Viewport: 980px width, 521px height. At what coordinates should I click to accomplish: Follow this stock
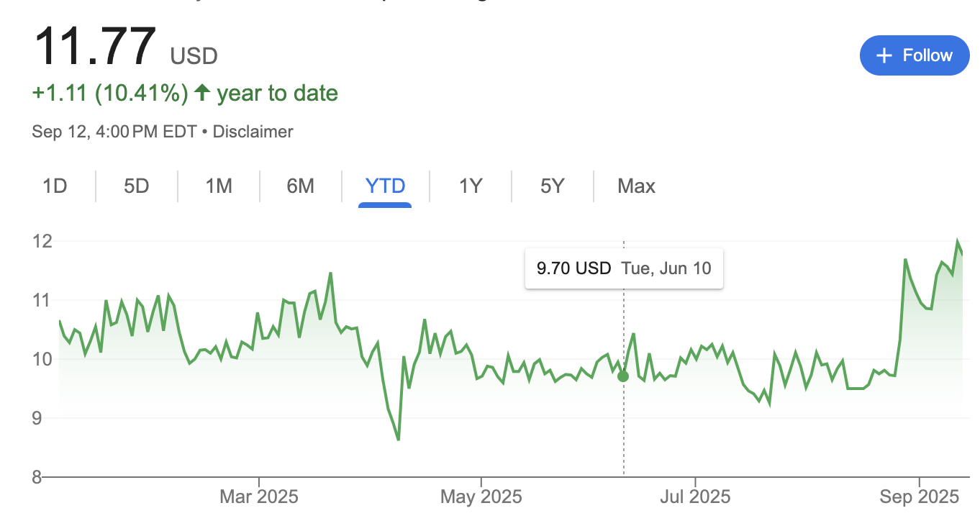(915, 55)
